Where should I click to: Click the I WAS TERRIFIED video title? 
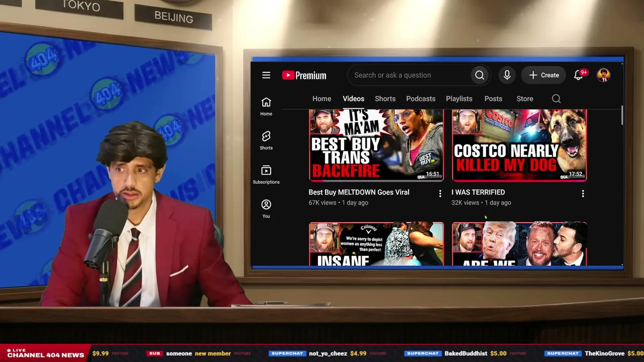point(478,192)
